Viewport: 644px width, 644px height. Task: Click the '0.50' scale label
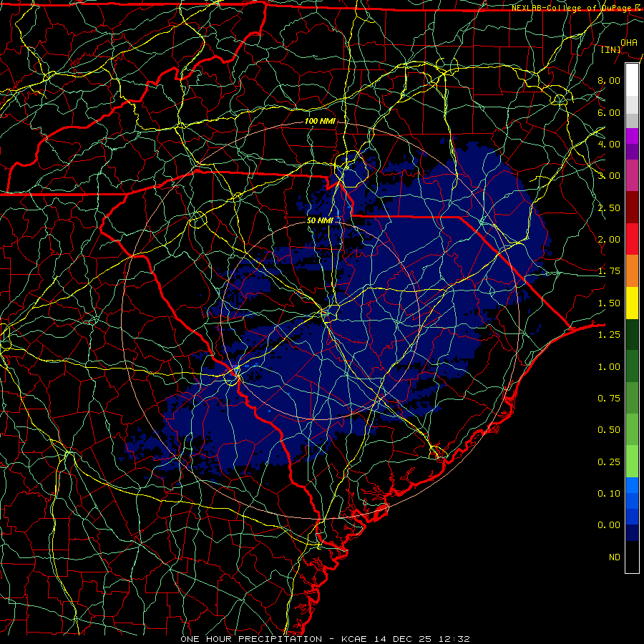click(609, 430)
